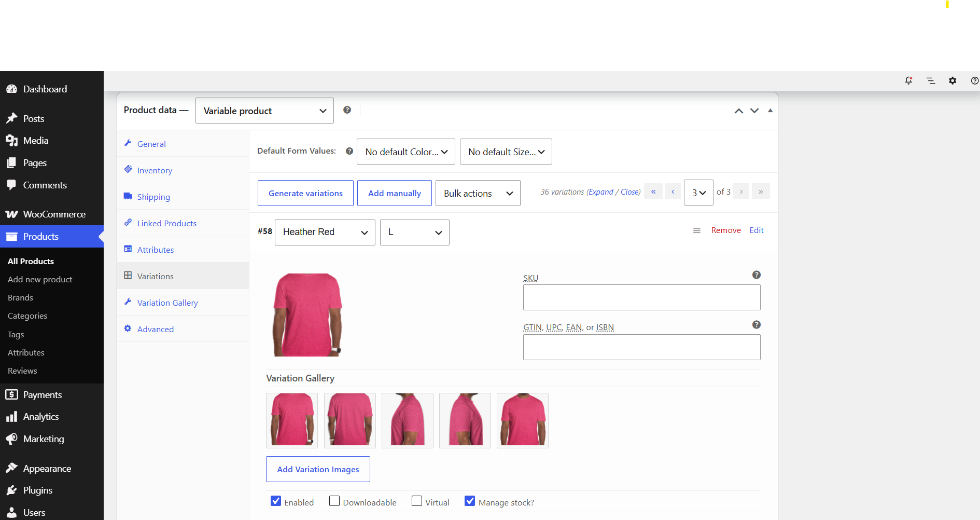Open the No default Size dropdown
This screenshot has width=980, height=520.
506,152
